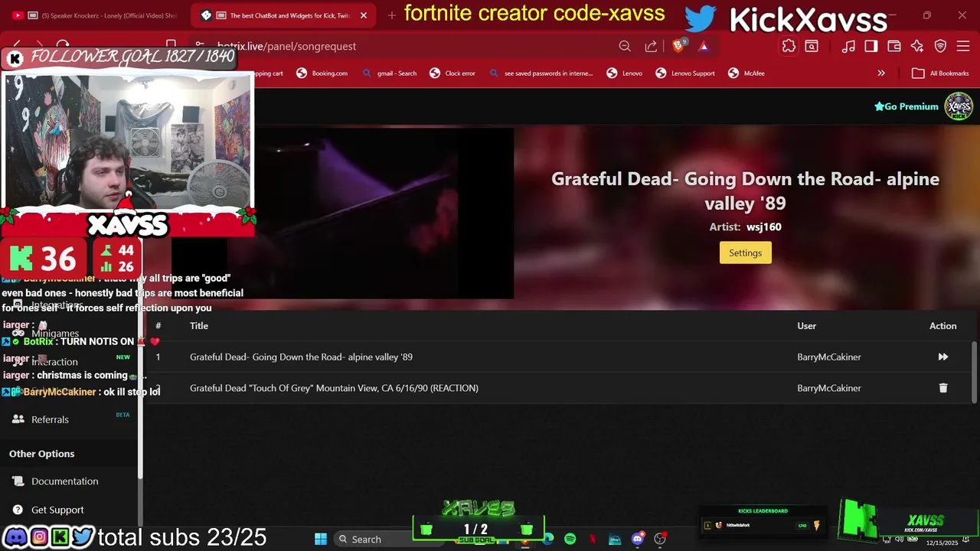Image resolution: width=980 pixels, height=551 pixels.
Task: Open Microsoft Edge from the taskbar
Action: [548, 539]
